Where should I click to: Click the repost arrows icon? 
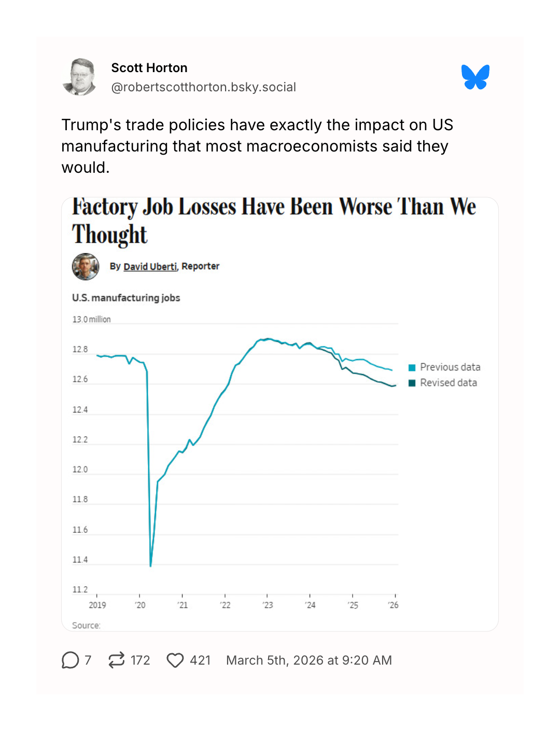point(117,660)
